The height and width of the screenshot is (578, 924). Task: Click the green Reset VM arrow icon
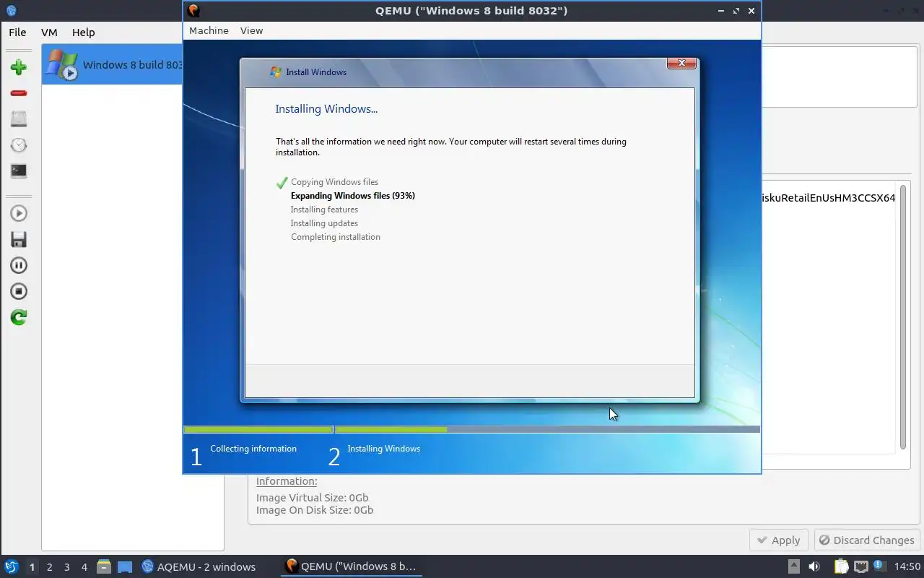pos(19,317)
